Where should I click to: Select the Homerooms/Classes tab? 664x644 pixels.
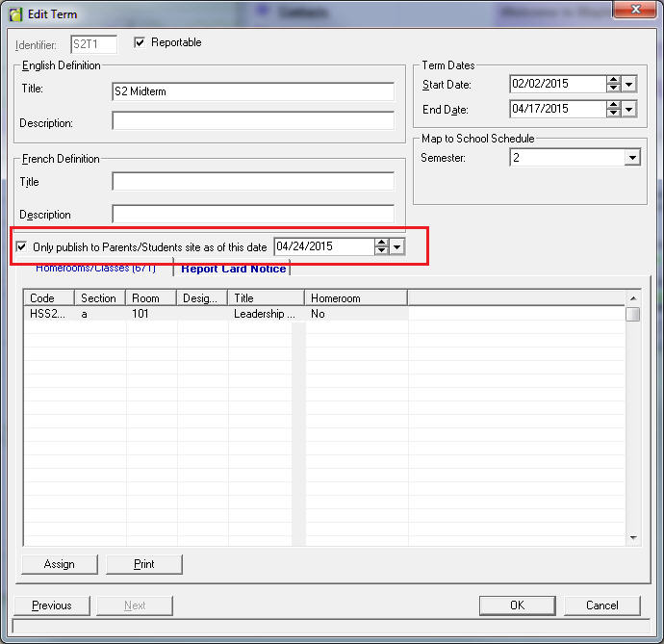pyautogui.click(x=95, y=269)
